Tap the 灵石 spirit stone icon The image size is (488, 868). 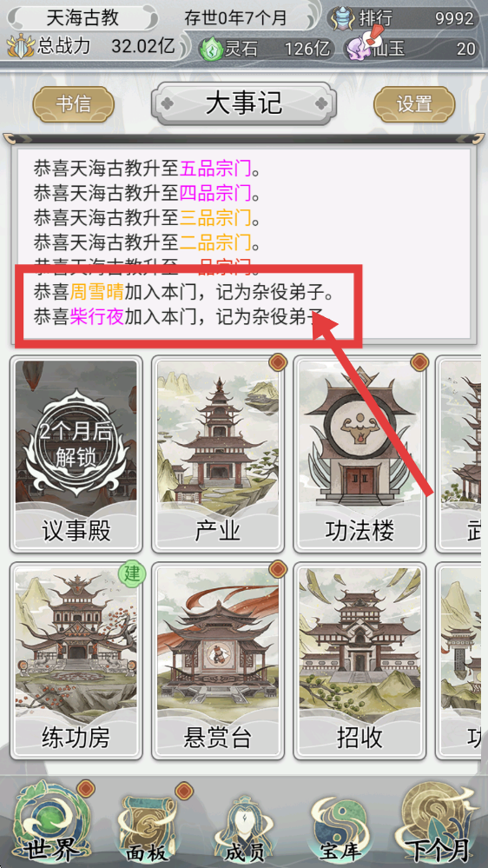click(211, 49)
